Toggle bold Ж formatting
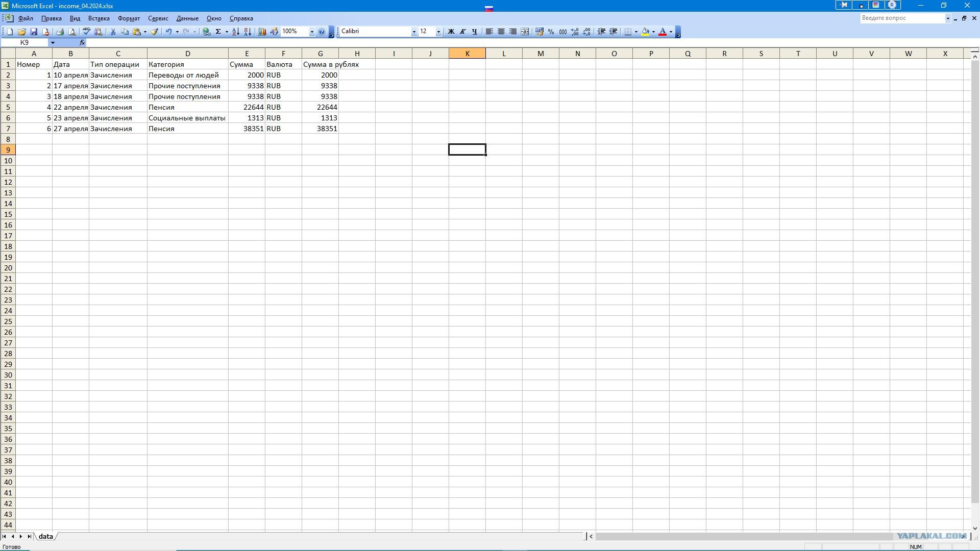The height and width of the screenshot is (551, 980). (451, 32)
